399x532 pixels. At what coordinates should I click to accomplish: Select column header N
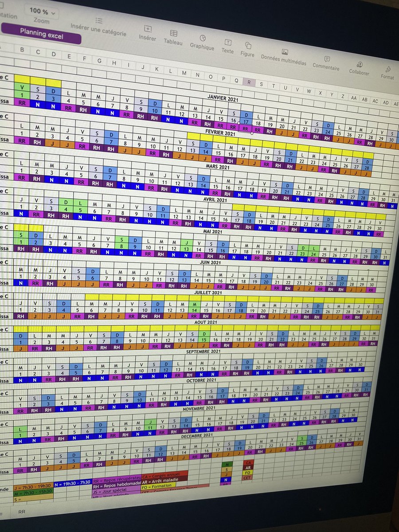tap(197, 74)
